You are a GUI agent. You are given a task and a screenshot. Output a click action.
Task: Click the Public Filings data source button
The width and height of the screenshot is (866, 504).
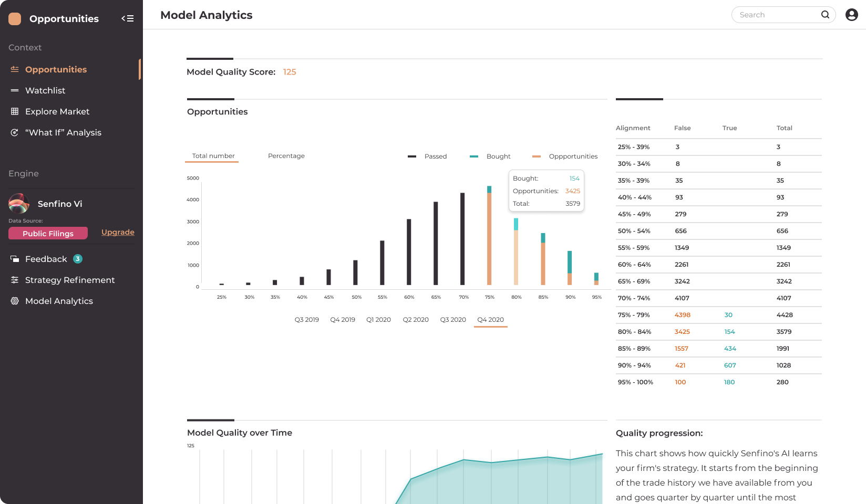tap(48, 234)
